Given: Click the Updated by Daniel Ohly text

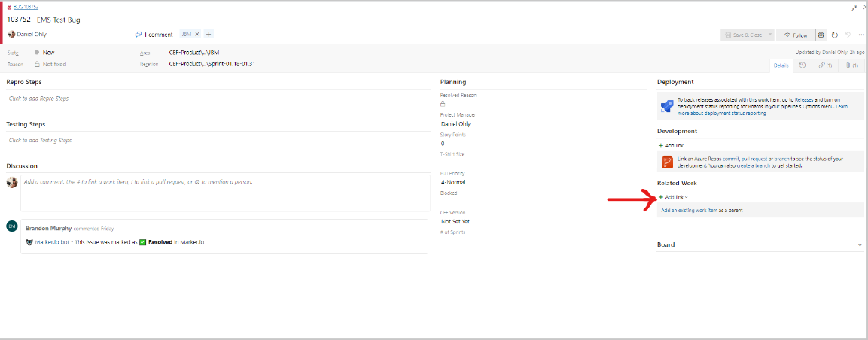Looking at the screenshot, I should 830,52.
